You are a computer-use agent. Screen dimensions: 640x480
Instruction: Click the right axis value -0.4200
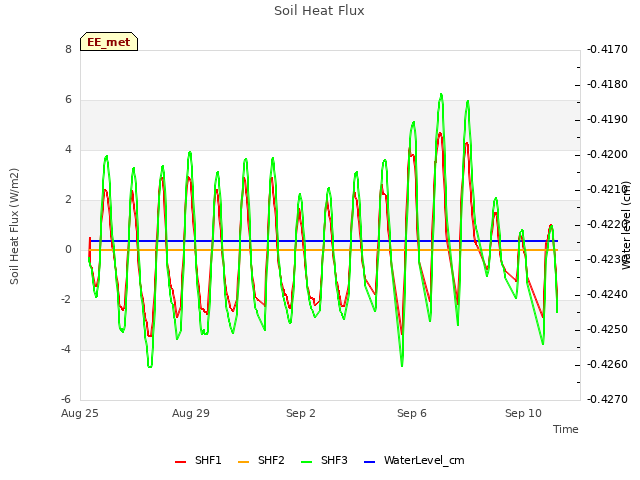coord(607,155)
